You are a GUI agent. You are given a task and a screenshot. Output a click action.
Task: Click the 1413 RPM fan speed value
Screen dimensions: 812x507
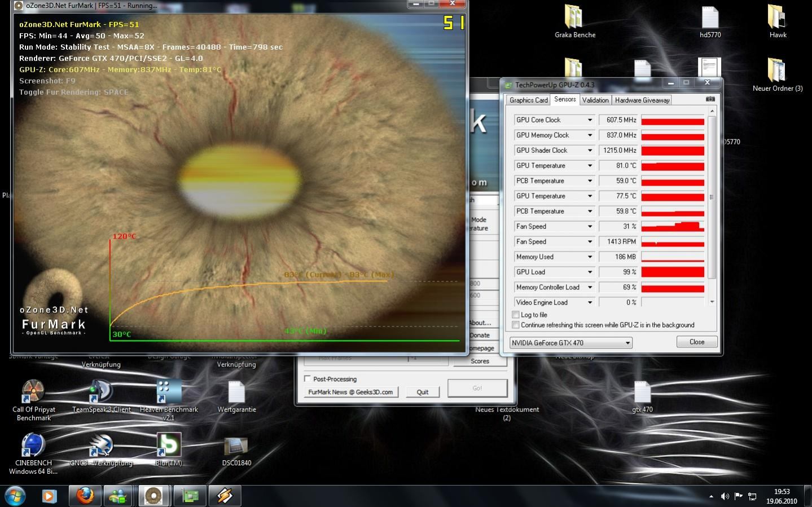pos(618,242)
